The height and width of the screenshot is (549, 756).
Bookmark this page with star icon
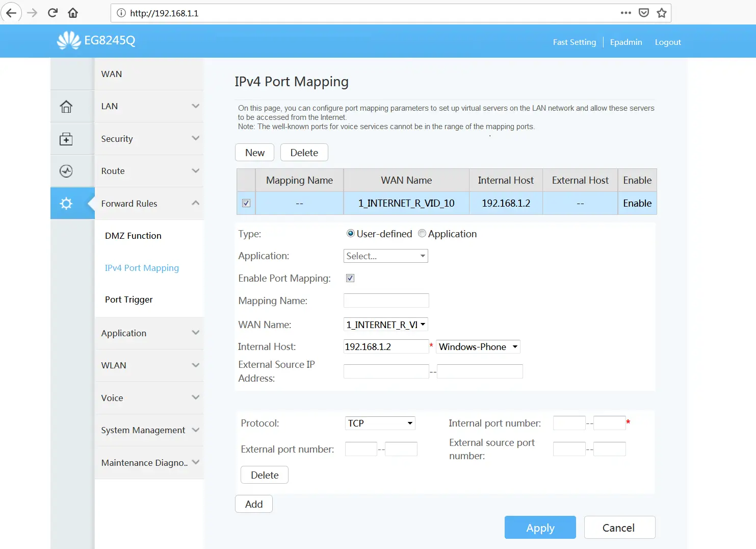662,13
